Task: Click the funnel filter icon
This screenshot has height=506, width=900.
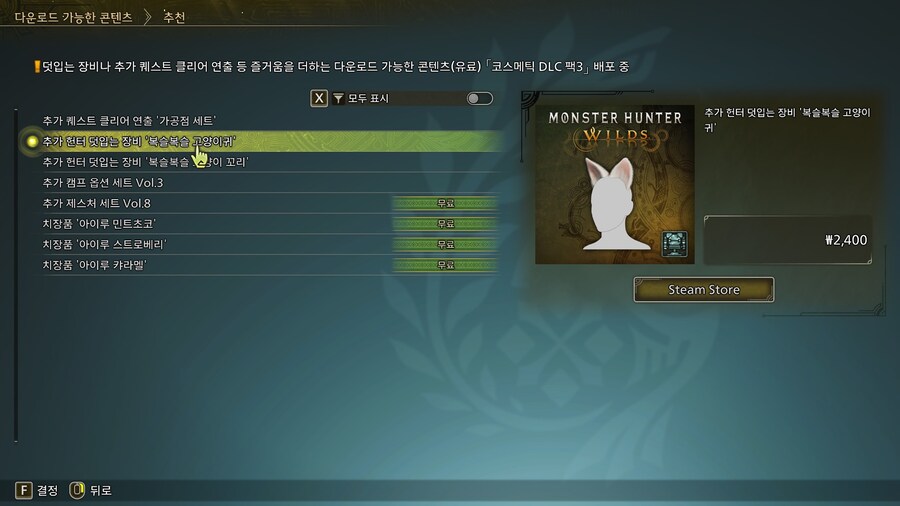Action: [x=339, y=99]
